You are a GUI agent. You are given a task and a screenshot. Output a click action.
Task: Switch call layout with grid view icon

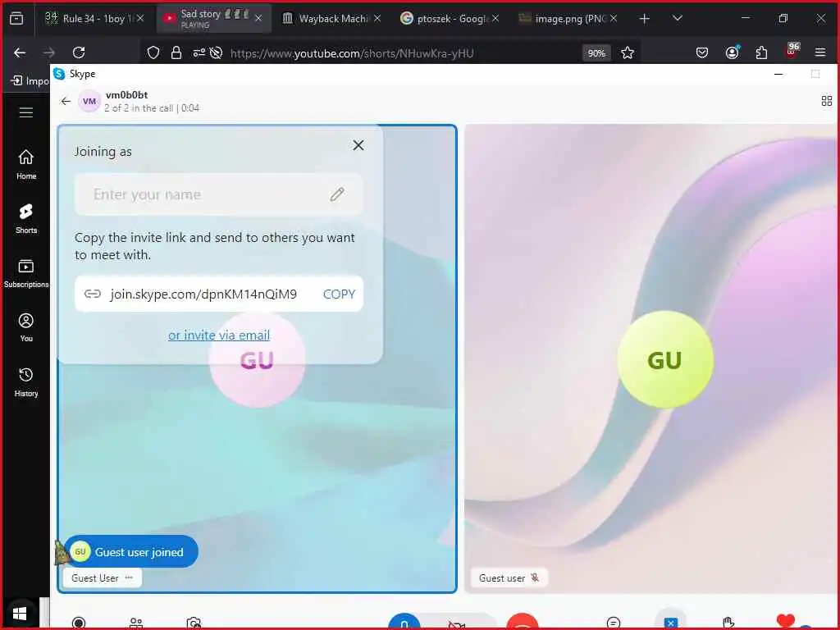coord(827,101)
